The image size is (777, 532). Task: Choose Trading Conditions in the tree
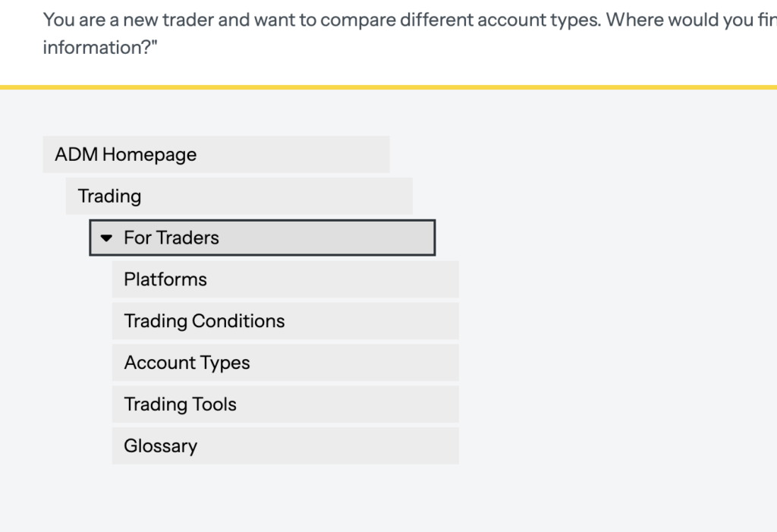(204, 321)
